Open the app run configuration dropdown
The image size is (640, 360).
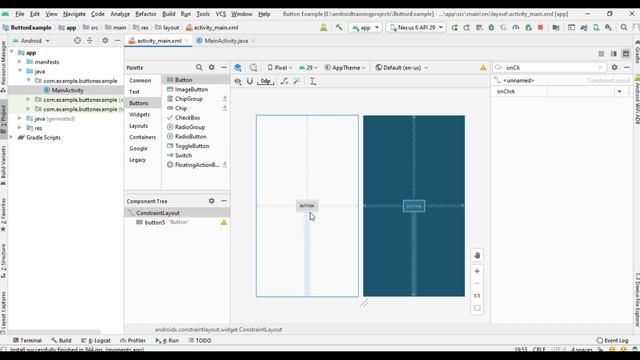[365, 27]
